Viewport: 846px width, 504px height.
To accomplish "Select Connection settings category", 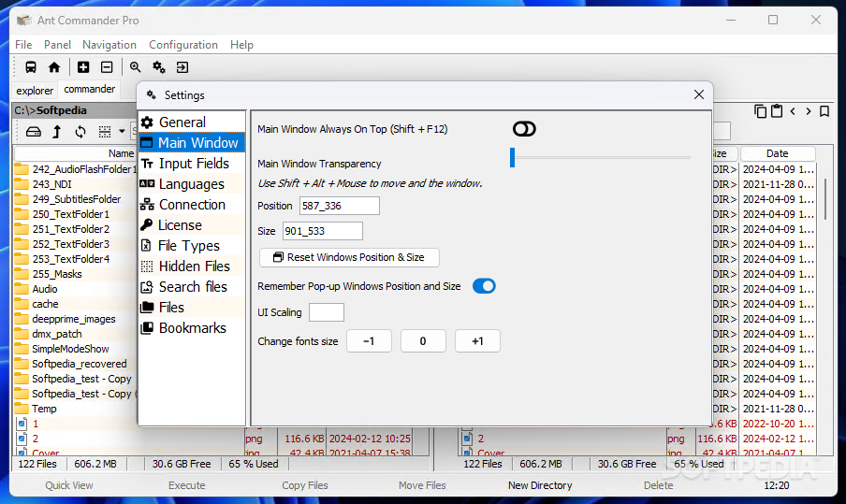I will (x=192, y=205).
